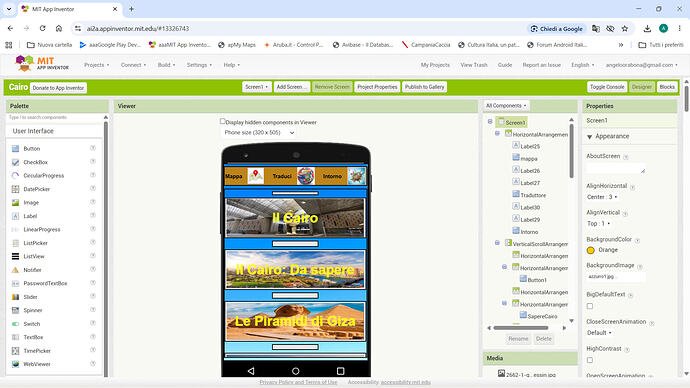Toggle Display hidden components in Viewer checkbox

223,121
